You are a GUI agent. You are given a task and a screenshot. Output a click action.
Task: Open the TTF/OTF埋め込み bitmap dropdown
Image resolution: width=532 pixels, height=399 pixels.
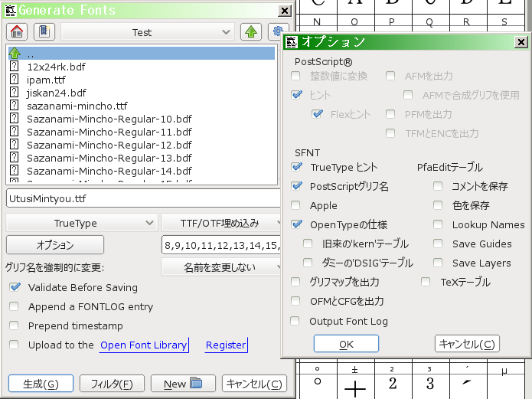coord(221,223)
